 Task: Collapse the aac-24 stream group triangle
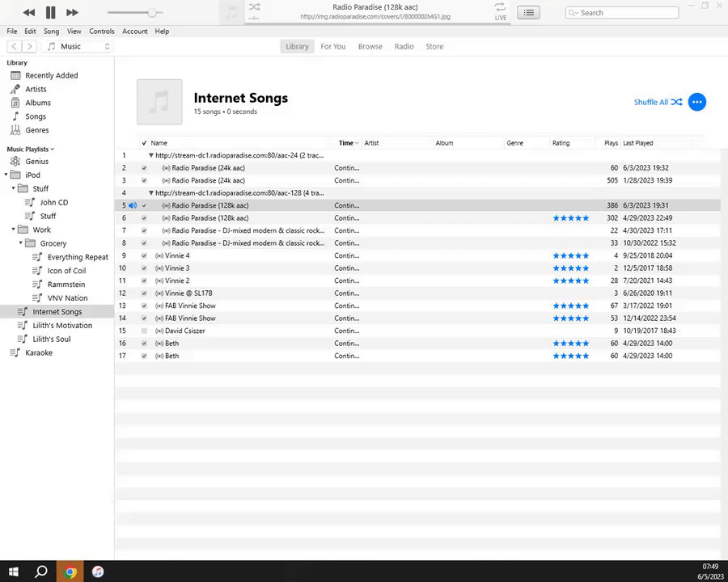[x=151, y=155]
